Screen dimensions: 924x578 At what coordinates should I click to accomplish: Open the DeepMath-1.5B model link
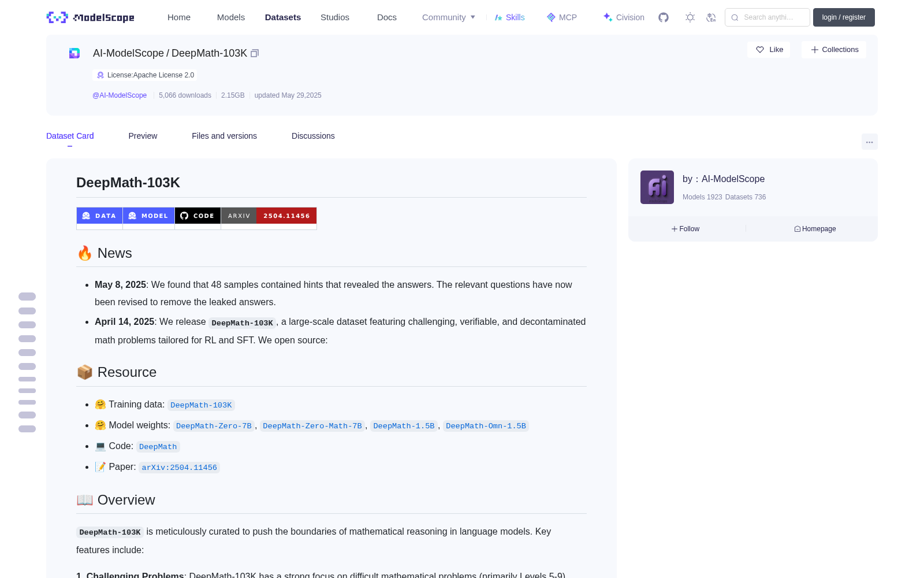(404, 426)
